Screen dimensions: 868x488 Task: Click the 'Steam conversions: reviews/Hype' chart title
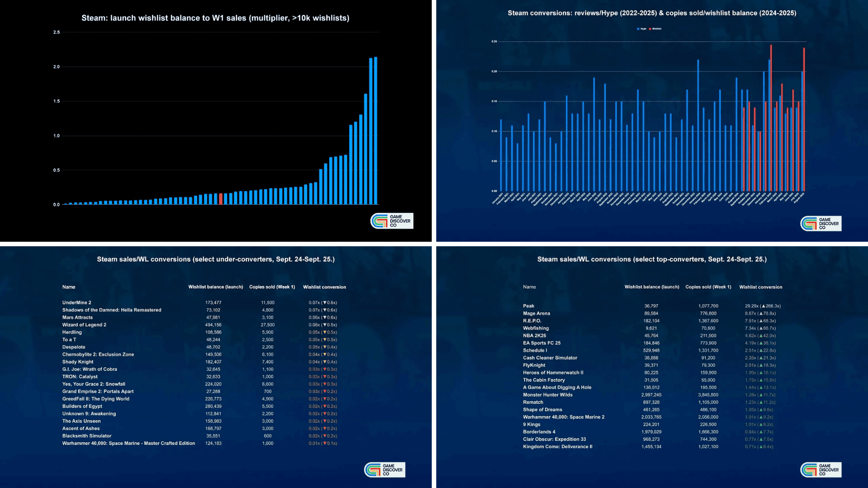(x=651, y=13)
